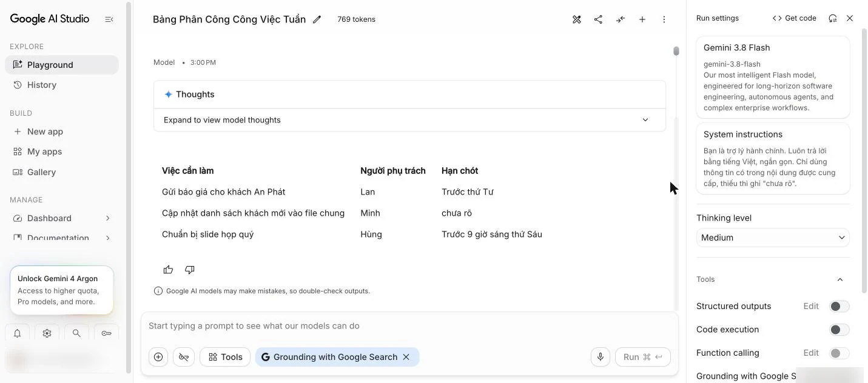Select the Gemini 3.8 Flash model card

pos(773,77)
